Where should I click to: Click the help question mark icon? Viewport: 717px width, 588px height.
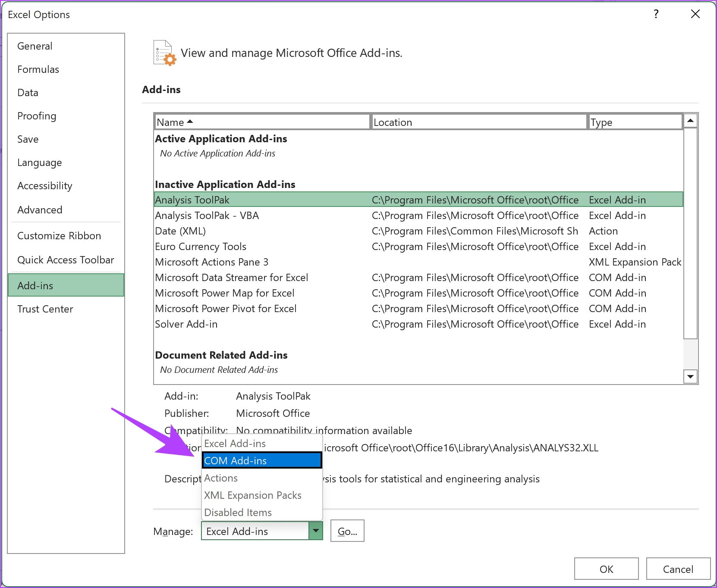coord(656,14)
